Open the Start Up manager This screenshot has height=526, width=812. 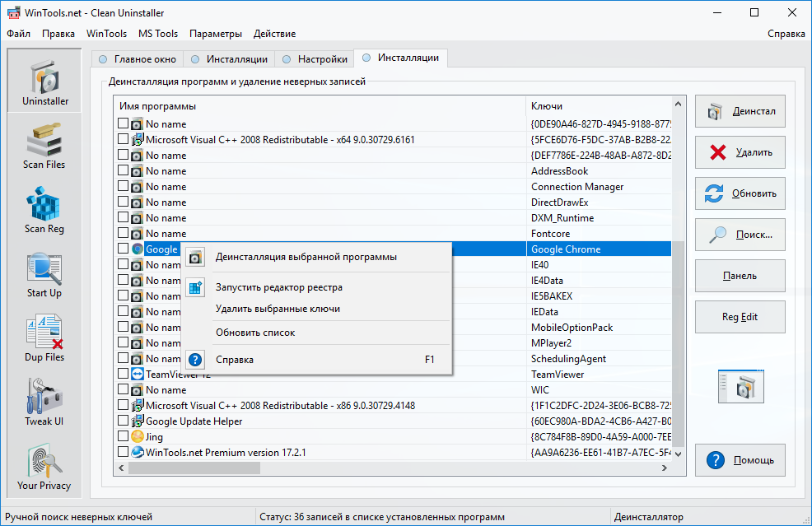click(x=44, y=274)
